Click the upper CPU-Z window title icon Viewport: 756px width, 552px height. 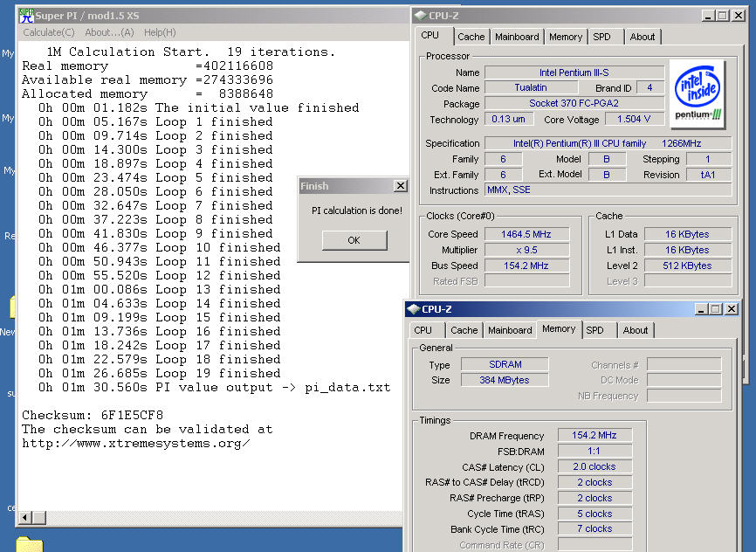pos(420,16)
